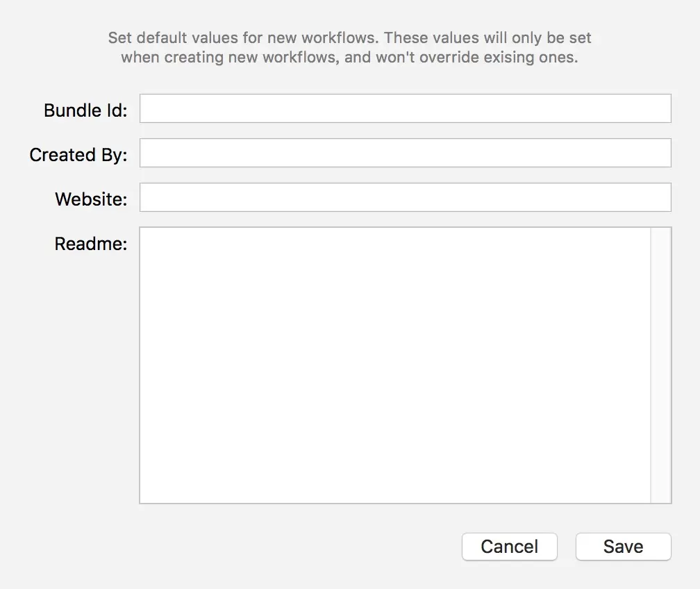Viewport: 700px width, 589px height.
Task: Click the bottom of the Readme scrollbar
Action: [660, 494]
